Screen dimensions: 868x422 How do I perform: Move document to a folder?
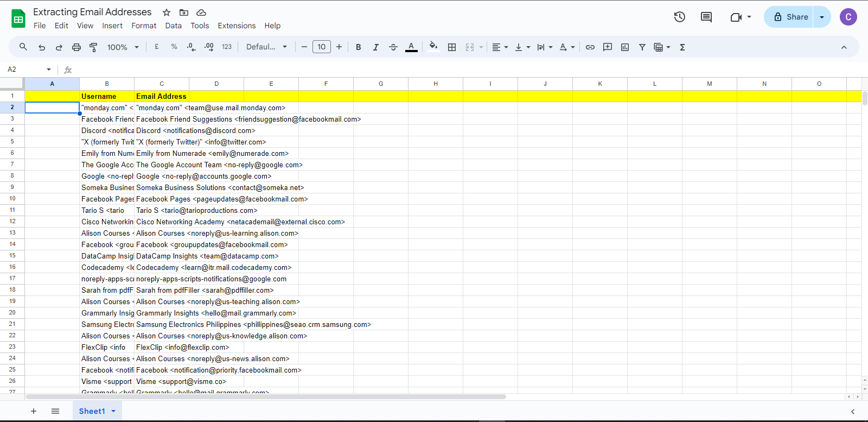(184, 12)
